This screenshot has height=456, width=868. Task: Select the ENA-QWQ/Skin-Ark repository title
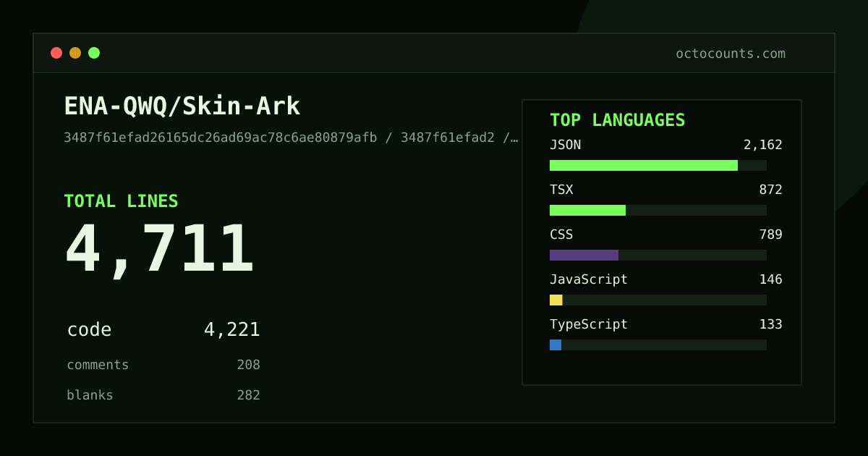click(182, 106)
